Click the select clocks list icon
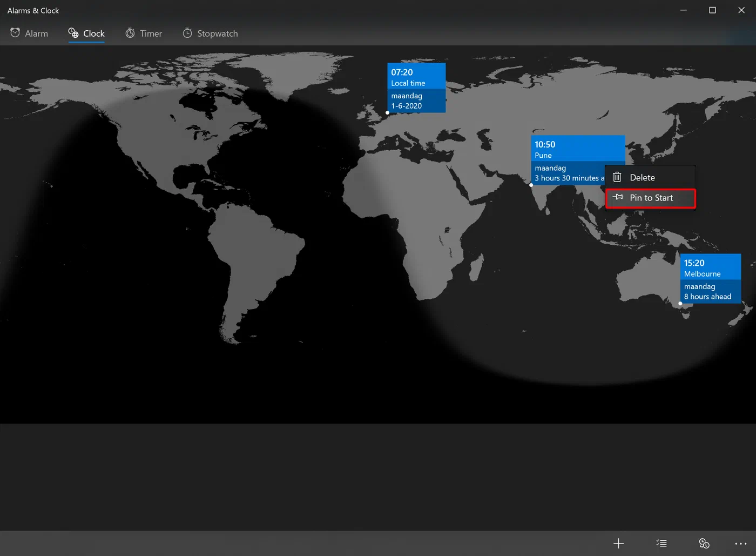Viewport: 756px width, 556px height. point(661,544)
